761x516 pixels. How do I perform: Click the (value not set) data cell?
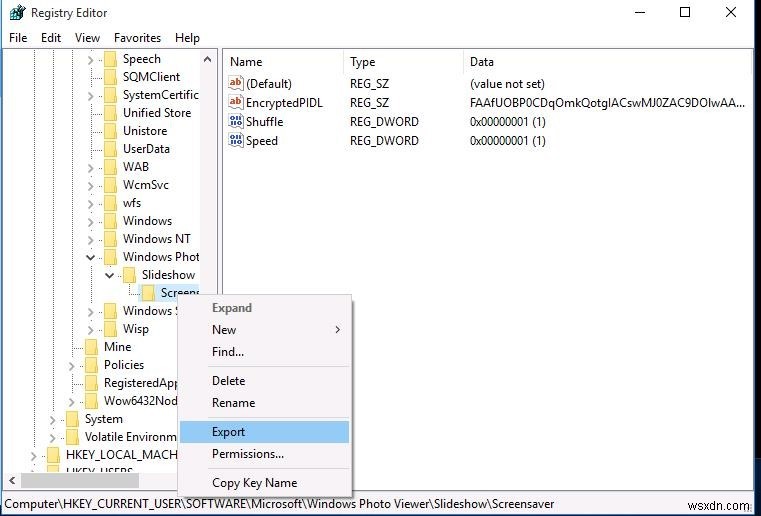coord(507,83)
